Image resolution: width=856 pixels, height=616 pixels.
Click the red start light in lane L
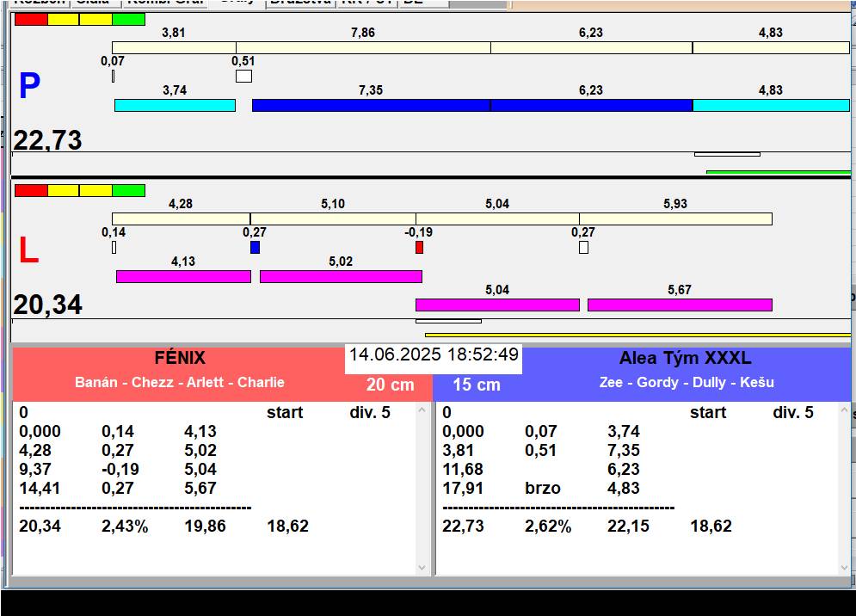point(31,190)
